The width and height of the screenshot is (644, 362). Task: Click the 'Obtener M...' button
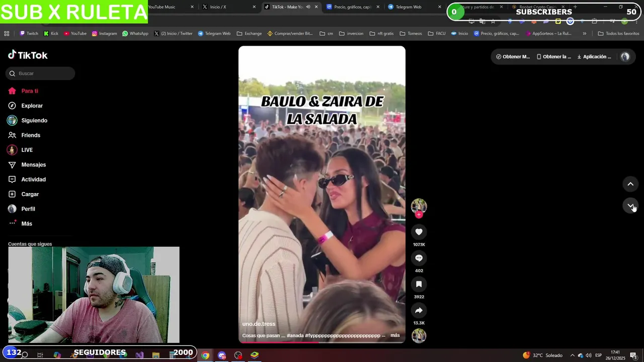click(513, 57)
